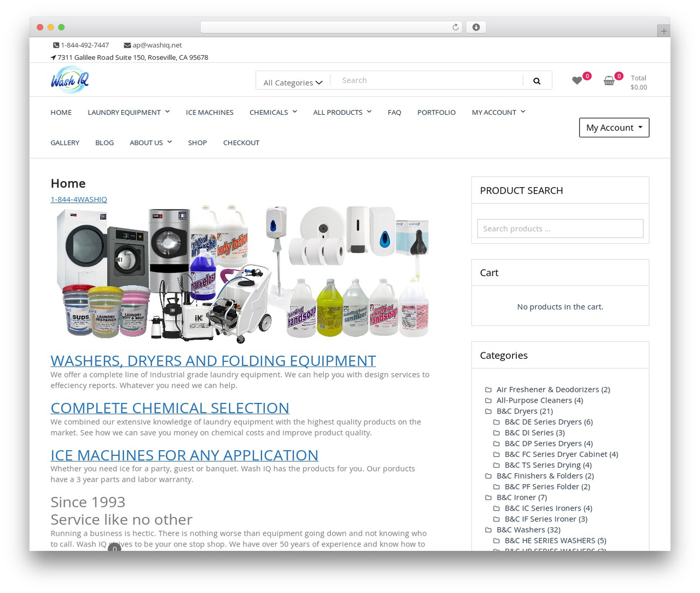Screen dimensions: 700x593
Task: Open the shopping cart basket icon
Action: 609,80
